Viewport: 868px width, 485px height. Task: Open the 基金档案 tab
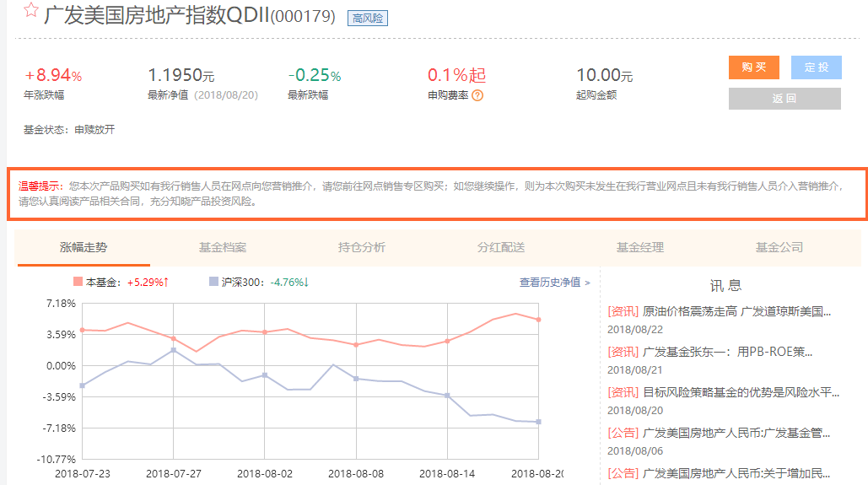point(223,247)
